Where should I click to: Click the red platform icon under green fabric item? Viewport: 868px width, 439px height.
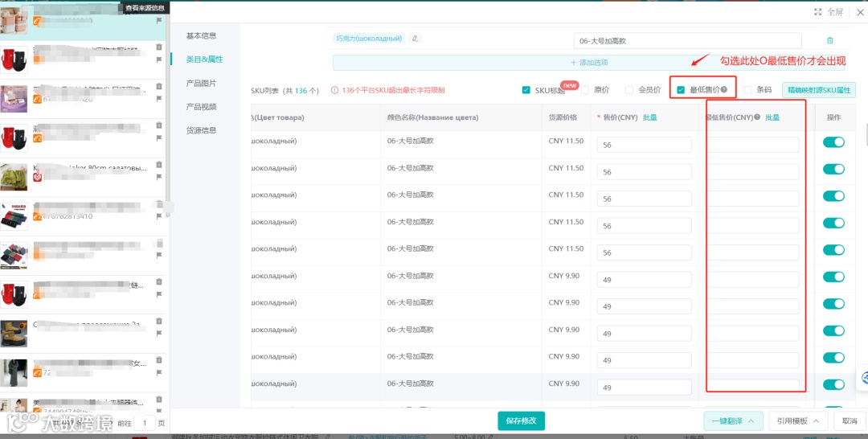tap(38, 177)
